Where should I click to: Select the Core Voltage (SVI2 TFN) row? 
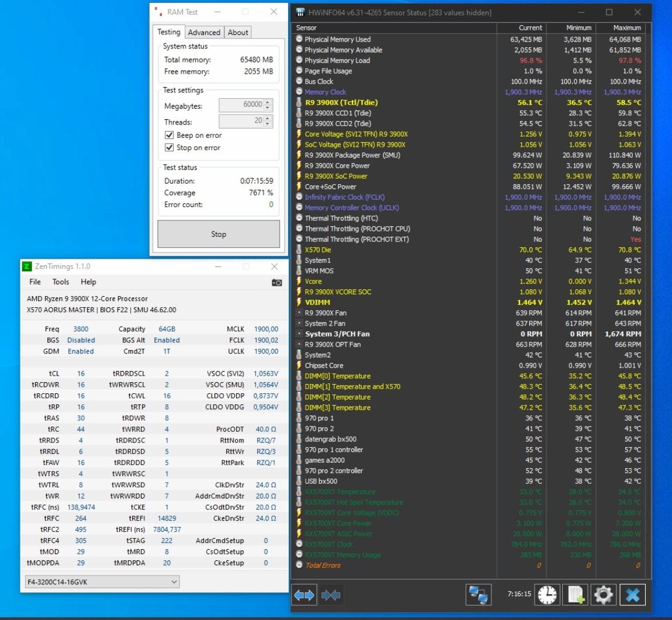pos(469,134)
